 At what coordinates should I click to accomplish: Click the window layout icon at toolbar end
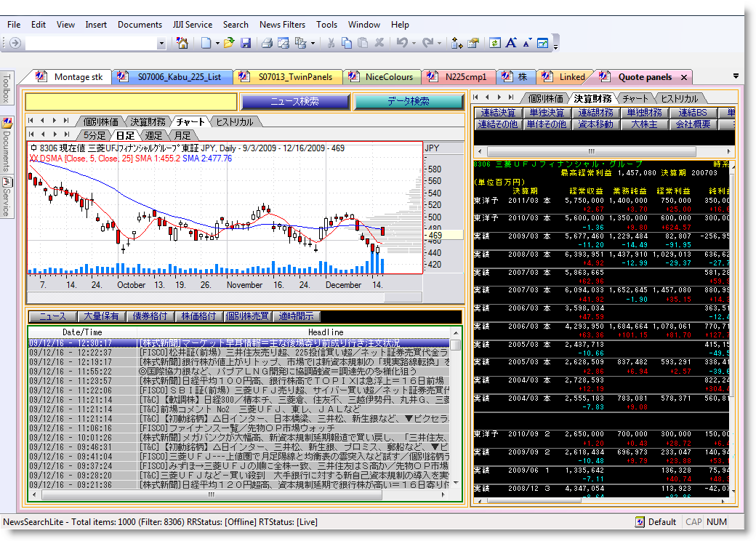pos(543,43)
